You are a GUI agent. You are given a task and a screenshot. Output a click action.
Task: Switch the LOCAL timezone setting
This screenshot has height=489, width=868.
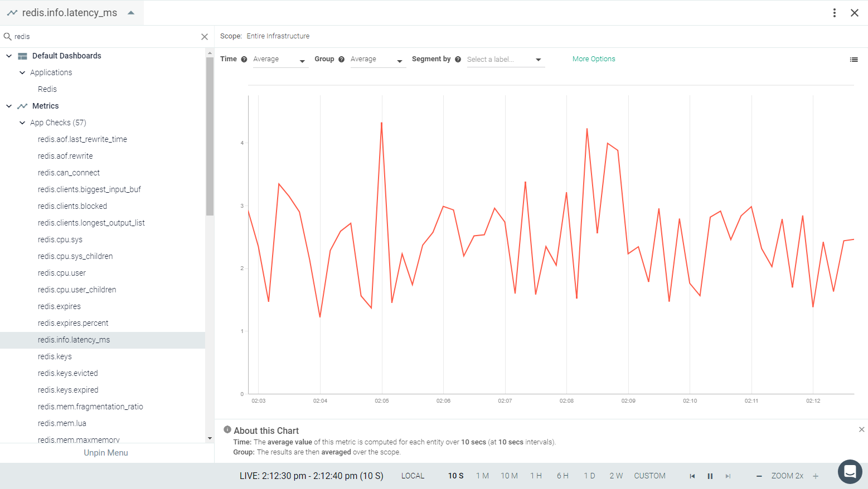click(x=413, y=476)
